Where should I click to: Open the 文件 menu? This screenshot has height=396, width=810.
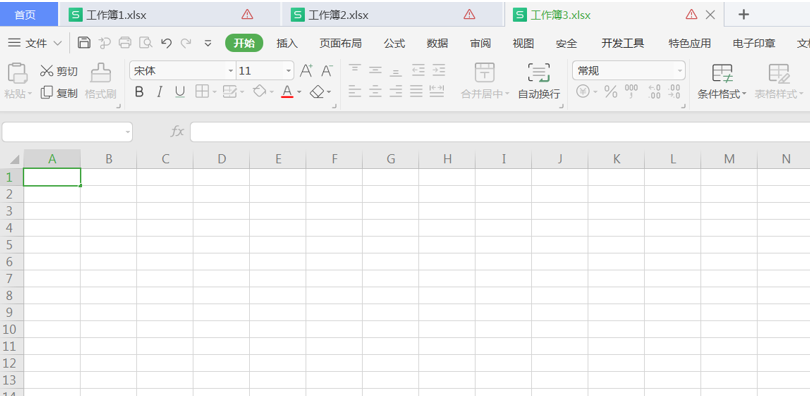pyautogui.click(x=35, y=43)
